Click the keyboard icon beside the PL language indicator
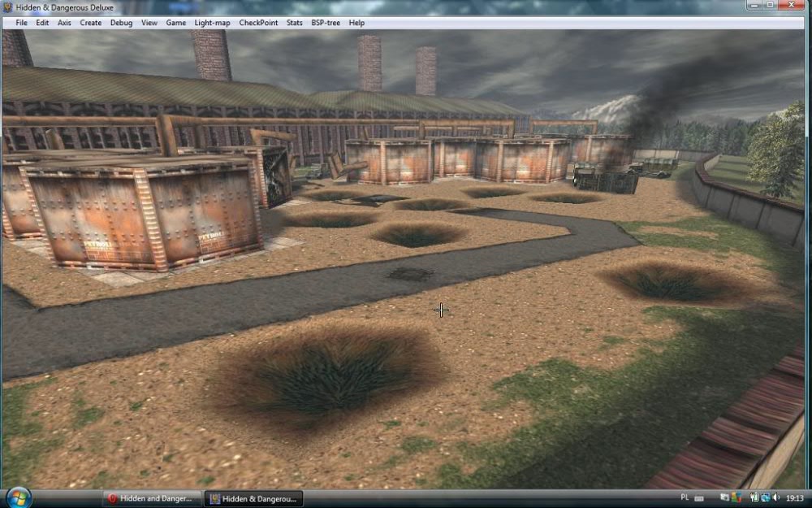 point(699,499)
